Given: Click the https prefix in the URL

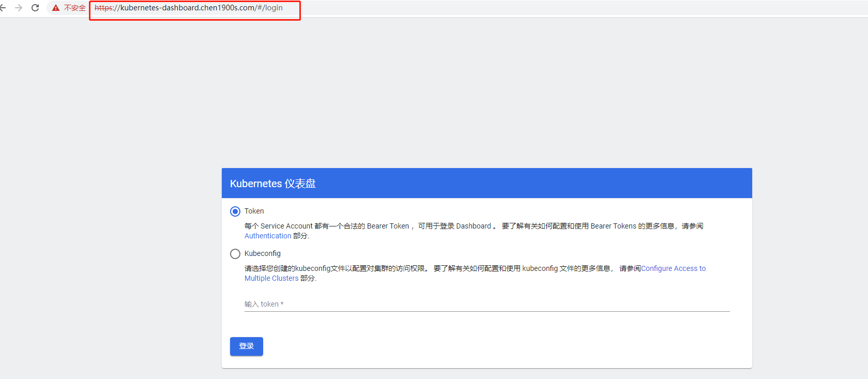Looking at the screenshot, I should click(x=103, y=8).
